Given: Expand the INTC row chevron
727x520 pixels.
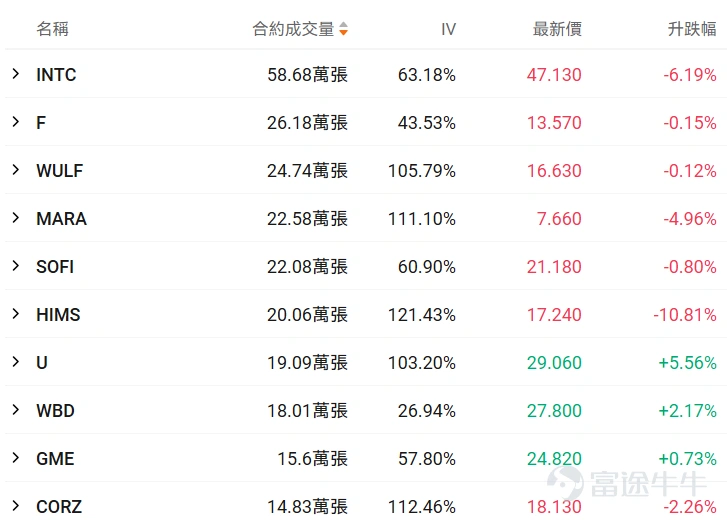Looking at the screenshot, I should pos(16,74).
